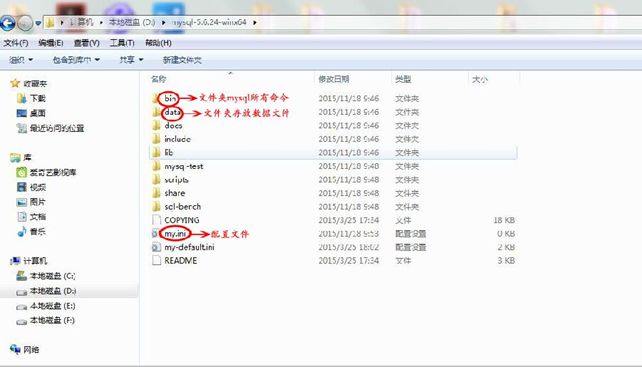The width and height of the screenshot is (642, 367).
Task: Select the 视频 library icon
Action: pos(21,187)
